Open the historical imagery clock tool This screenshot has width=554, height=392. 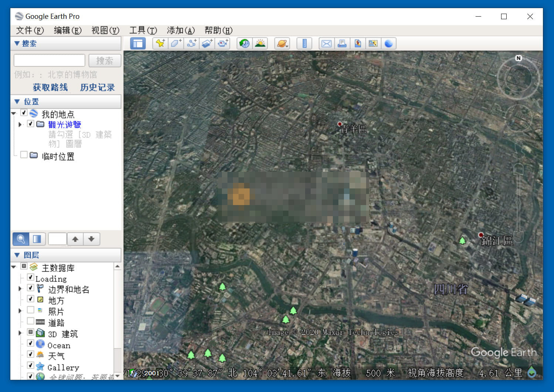pos(244,44)
